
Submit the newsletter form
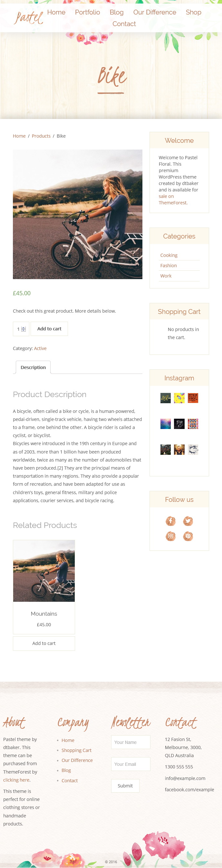(x=125, y=786)
